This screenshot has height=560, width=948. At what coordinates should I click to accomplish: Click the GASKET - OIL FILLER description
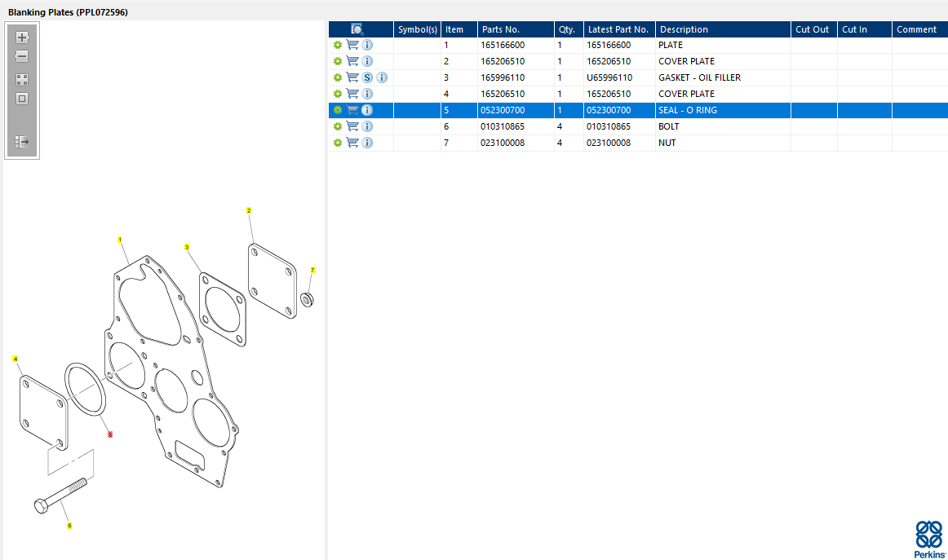pos(699,77)
